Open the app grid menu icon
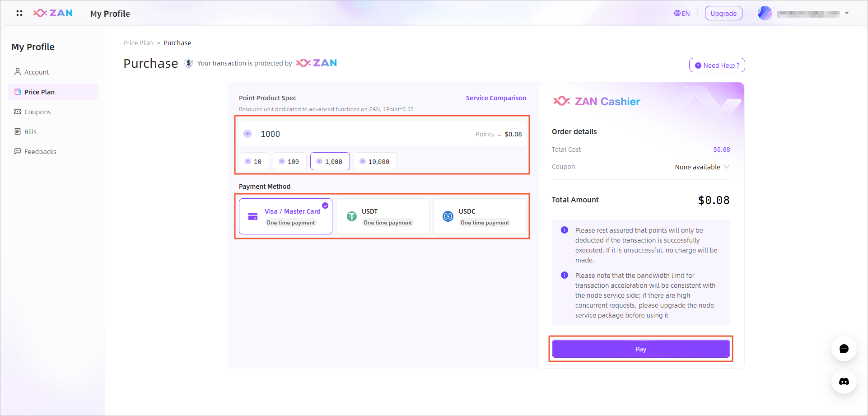Viewport: 868px width, 416px height. pos(19,13)
